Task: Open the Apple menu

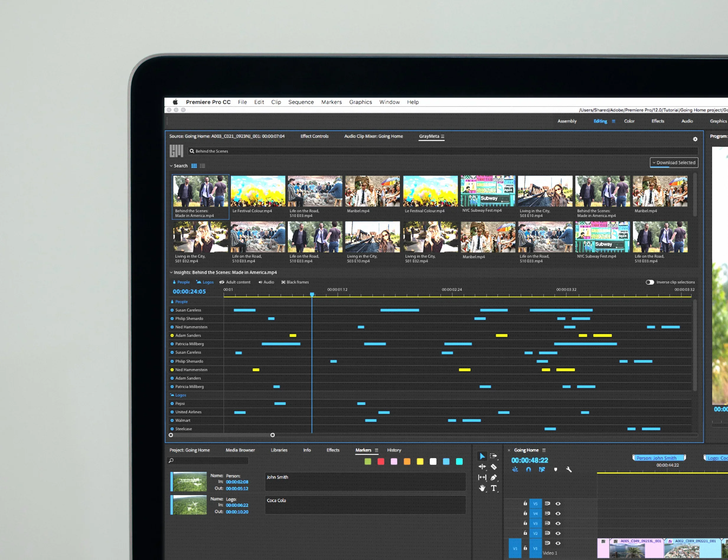Action: click(x=175, y=102)
